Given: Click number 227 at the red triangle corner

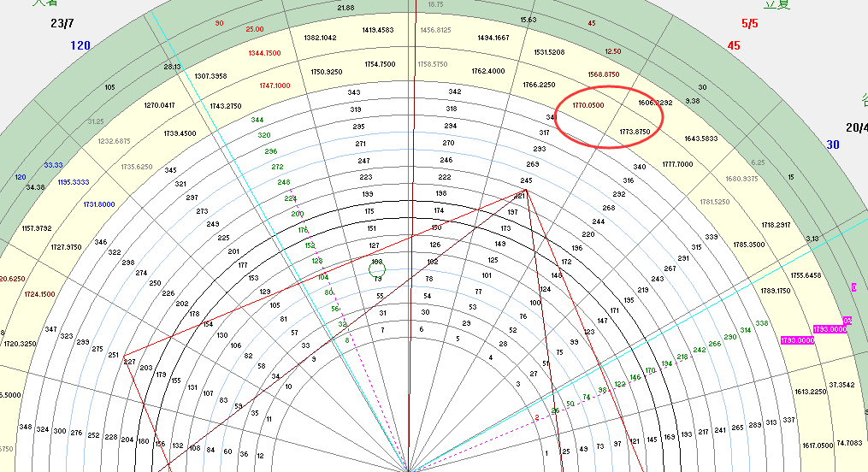Looking at the screenshot, I should click(x=129, y=362).
